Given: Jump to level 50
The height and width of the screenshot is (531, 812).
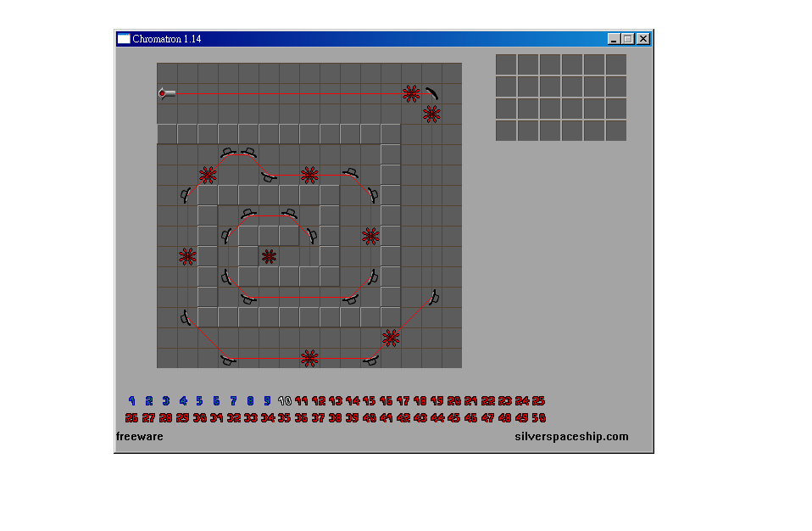Looking at the screenshot, I should pyautogui.click(x=538, y=417).
